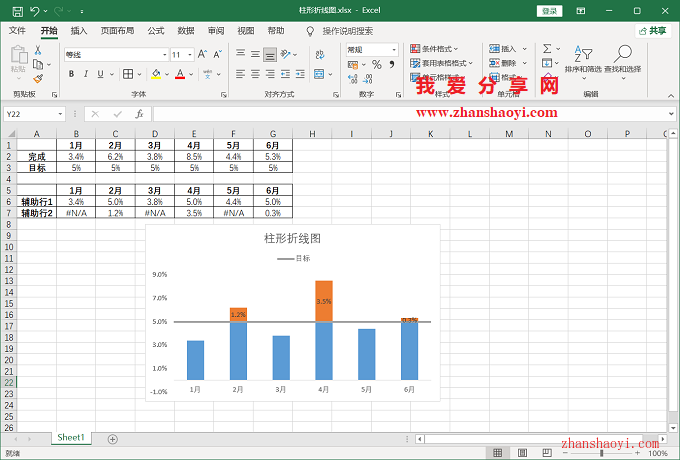
Task: Switch to the Formulas tab
Action: (156, 31)
